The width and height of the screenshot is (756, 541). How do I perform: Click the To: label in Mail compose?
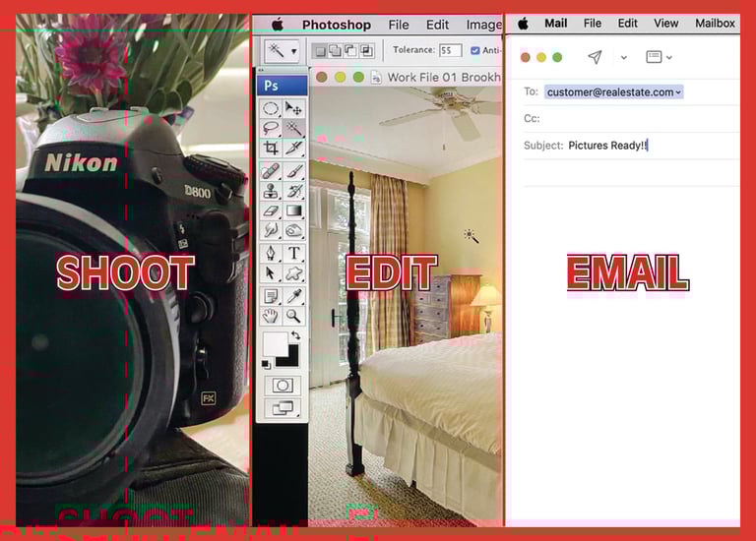pos(531,91)
